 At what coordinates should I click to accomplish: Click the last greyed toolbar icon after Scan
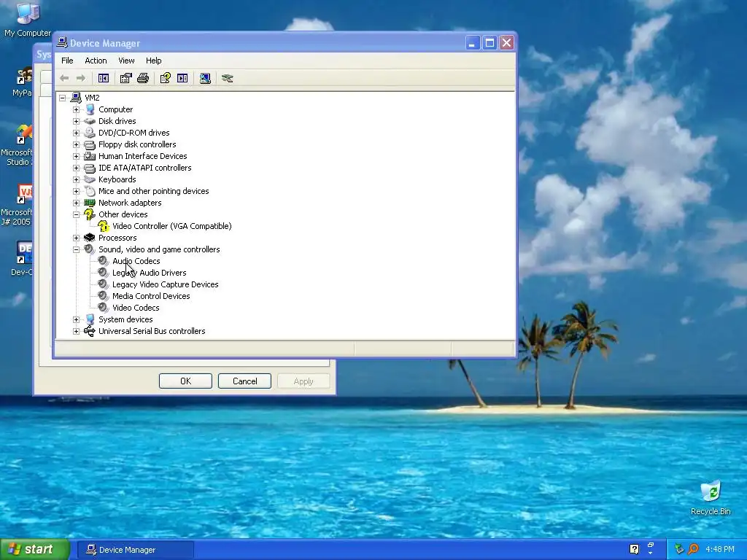pyautogui.click(x=228, y=78)
